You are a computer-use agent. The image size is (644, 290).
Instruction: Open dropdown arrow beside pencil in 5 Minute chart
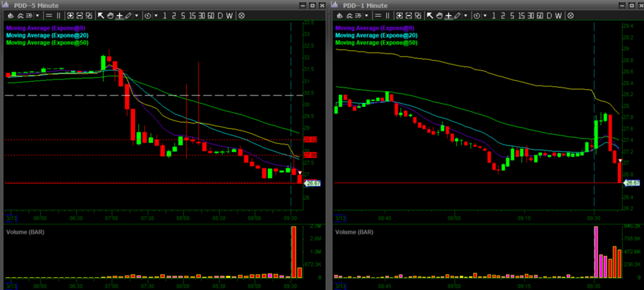(x=137, y=15)
